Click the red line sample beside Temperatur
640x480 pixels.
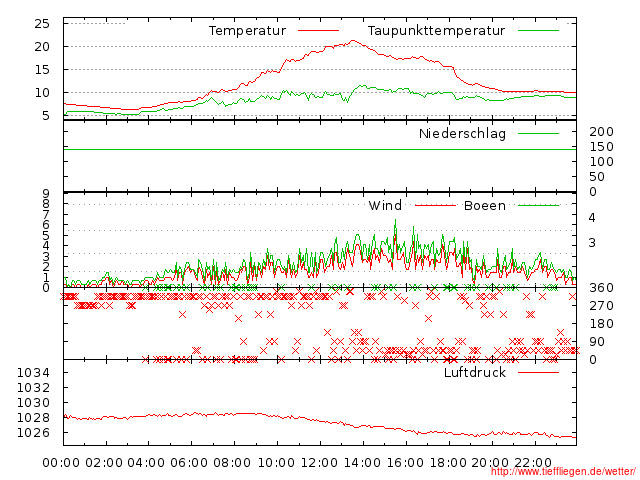[318, 31]
